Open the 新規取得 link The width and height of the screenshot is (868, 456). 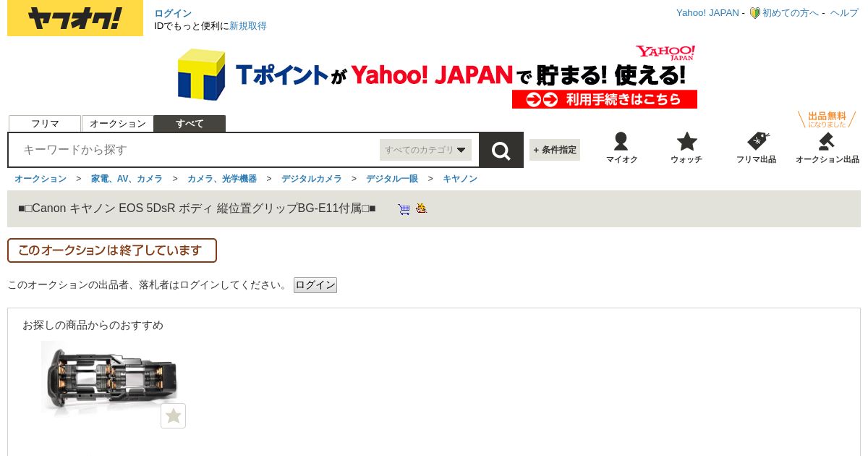[x=248, y=25]
